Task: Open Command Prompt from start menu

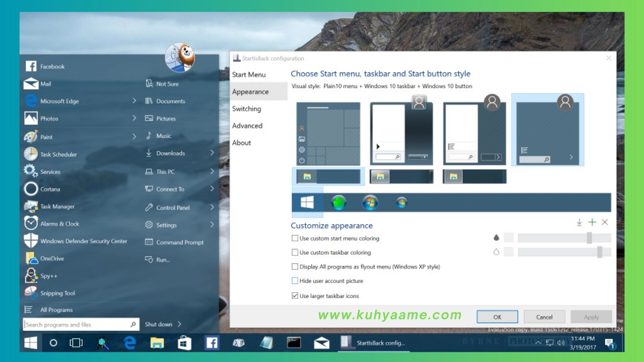Action: click(x=180, y=242)
